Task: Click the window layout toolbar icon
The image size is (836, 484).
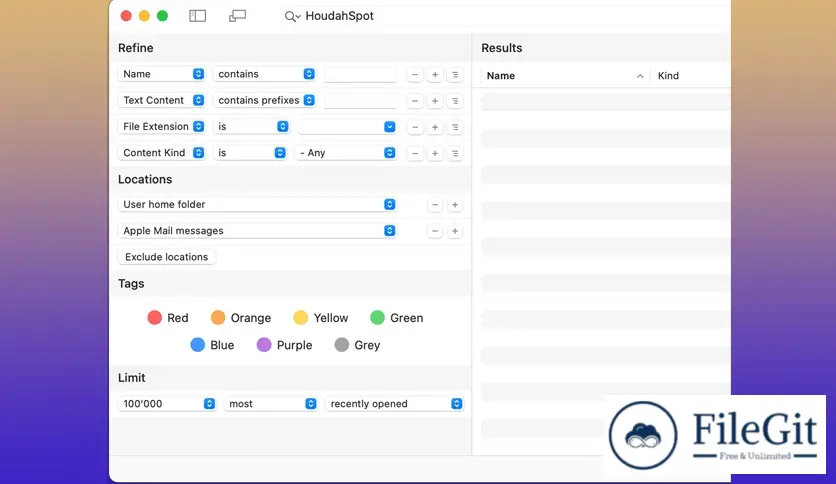Action: coord(237,16)
